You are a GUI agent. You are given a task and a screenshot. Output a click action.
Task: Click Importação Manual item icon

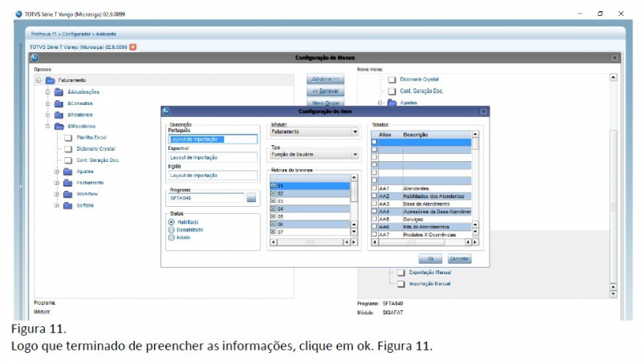(400, 284)
